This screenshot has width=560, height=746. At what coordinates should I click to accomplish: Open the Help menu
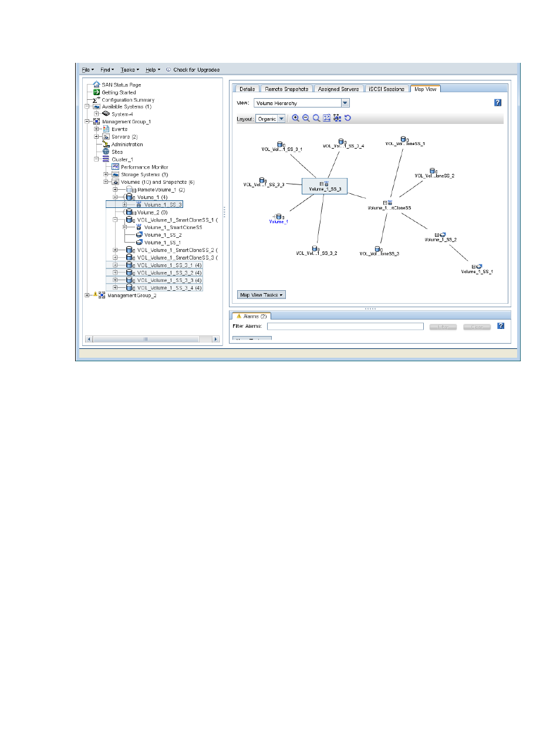coord(153,70)
